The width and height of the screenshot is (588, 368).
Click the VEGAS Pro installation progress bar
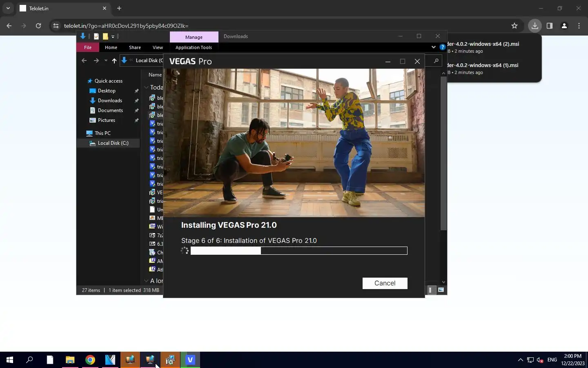point(299,251)
